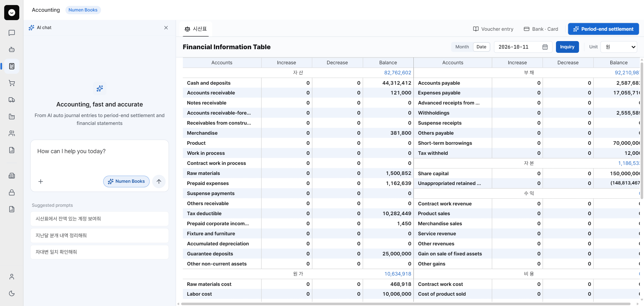This screenshot has width=644, height=306.
Task: Click the app logo at top left
Action: click(12, 13)
